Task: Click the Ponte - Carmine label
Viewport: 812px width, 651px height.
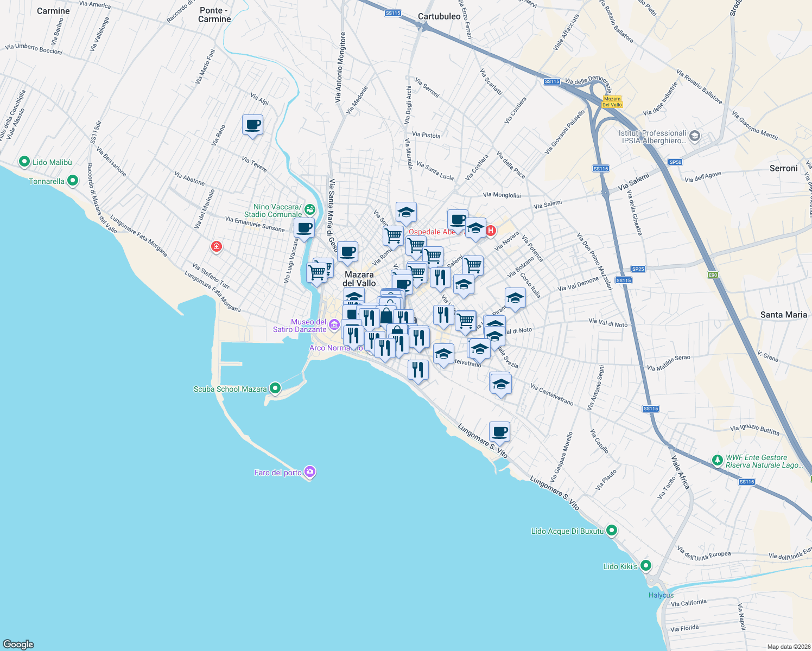Action: click(x=214, y=15)
